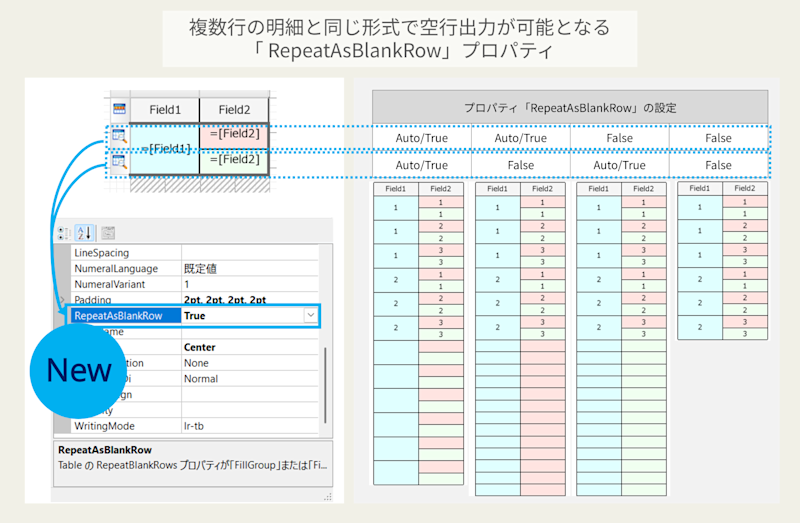This screenshot has width=800, height=523.
Task: Select the table header row handle icon
Action: pyautogui.click(x=119, y=109)
